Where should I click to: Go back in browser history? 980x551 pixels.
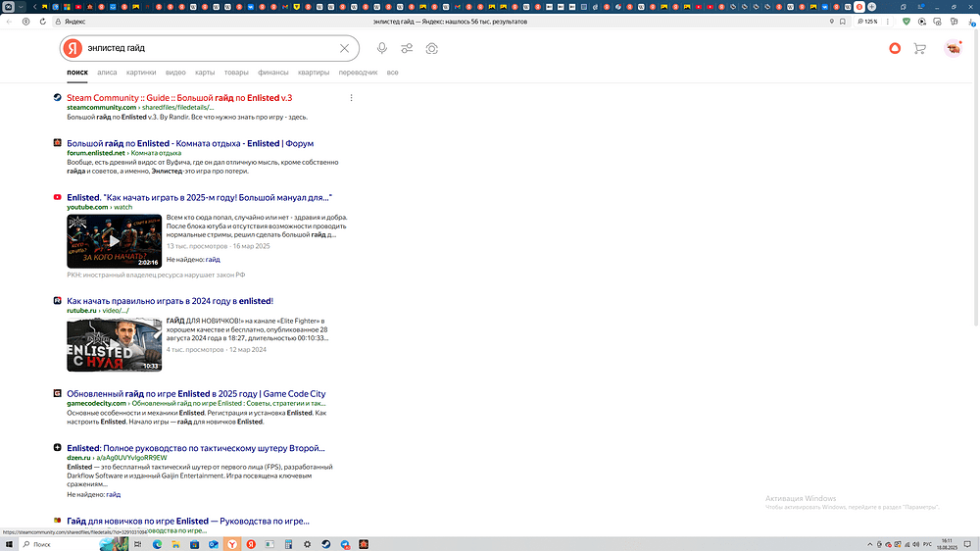pyautogui.click(x=9, y=22)
